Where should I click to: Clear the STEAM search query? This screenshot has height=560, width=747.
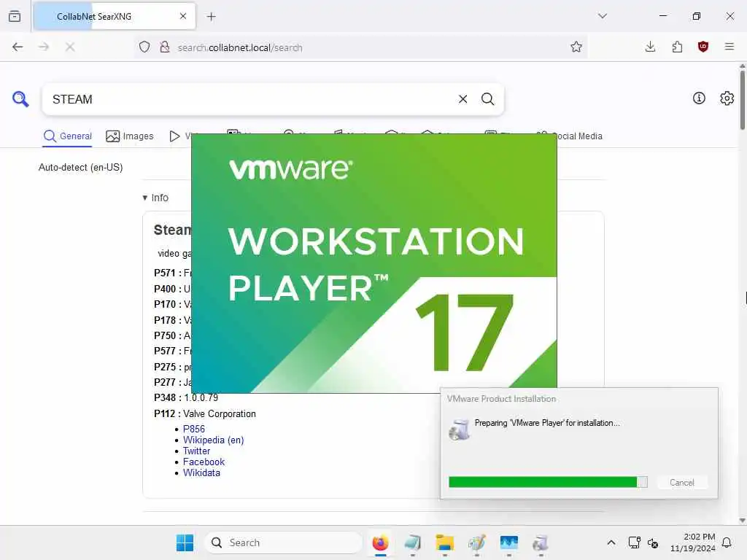[x=462, y=99]
